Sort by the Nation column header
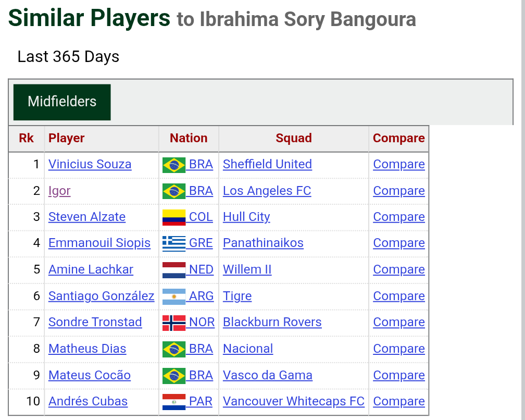This screenshot has width=525, height=420. [x=189, y=138]
